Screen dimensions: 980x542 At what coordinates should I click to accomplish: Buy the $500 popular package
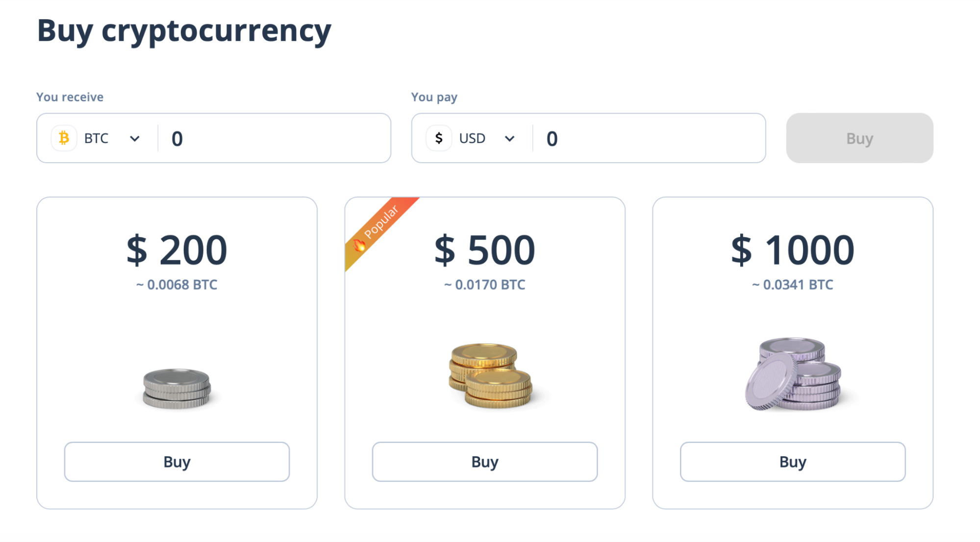[485, 462]
